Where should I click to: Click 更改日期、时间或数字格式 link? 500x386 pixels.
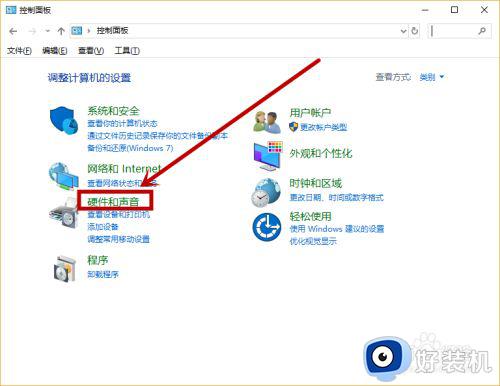coord(337,197)
